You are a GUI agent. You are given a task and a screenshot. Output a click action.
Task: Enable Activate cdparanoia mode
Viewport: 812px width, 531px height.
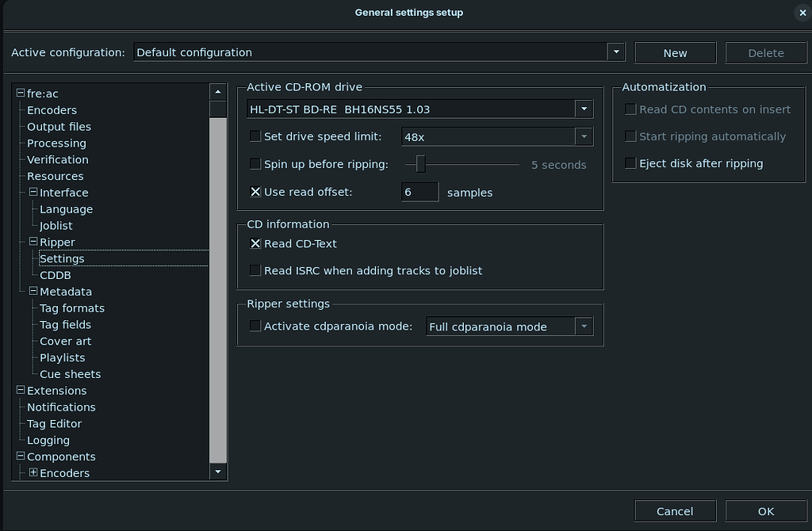pyautogui.click(x=255, y=325)
